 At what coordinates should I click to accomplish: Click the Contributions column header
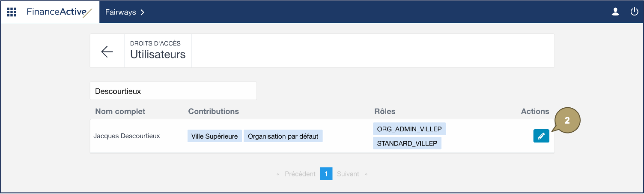(214, 112)
